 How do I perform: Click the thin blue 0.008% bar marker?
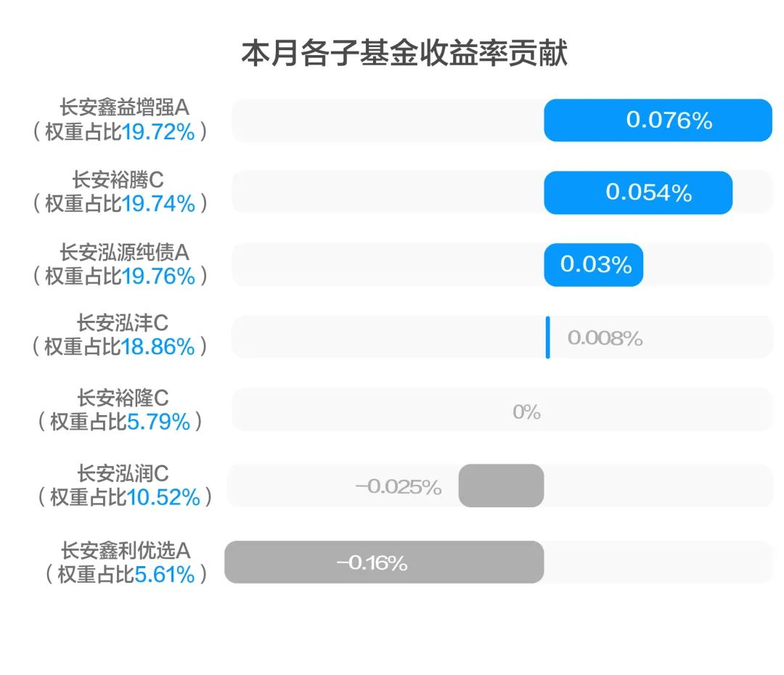(548, 337)
